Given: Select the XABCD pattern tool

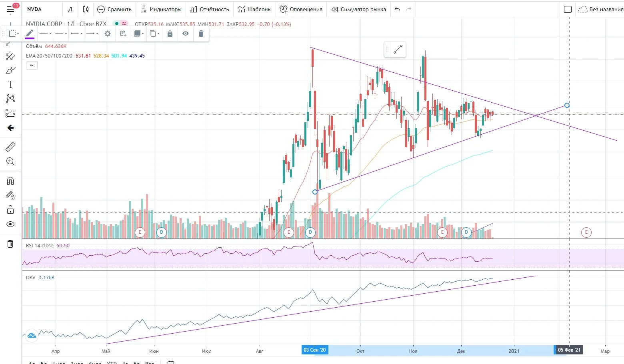Looking at the screenshot, I should click(x=10, y=99).
